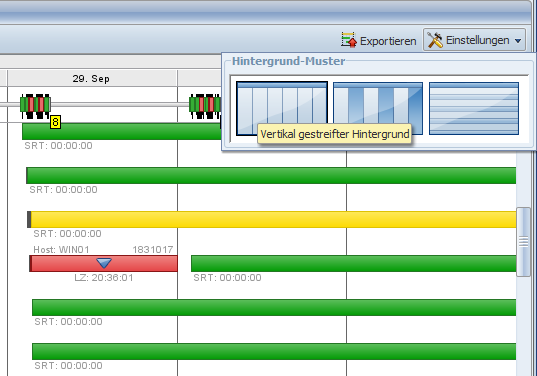Click the second traffic-light cluster on the timeline

coord(205,106)
